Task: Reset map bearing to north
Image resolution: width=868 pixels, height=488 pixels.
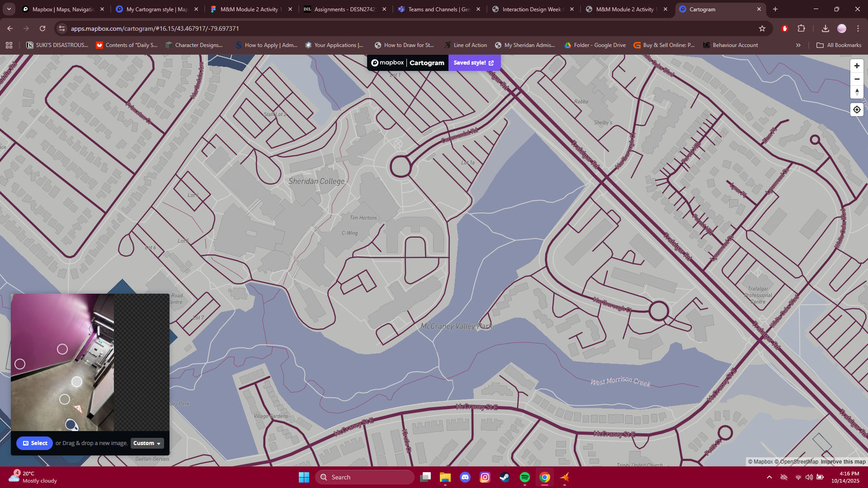Action: tap(857, 92)
